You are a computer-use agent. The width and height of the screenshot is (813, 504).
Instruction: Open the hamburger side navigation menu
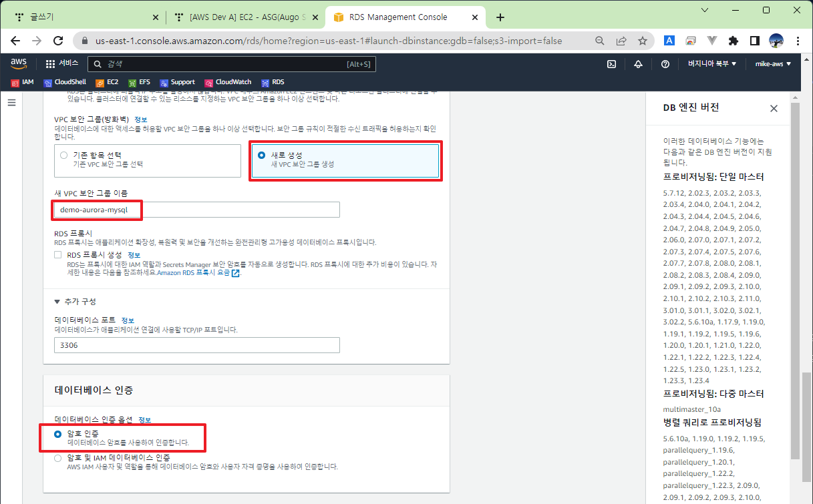tap(11, 103)
